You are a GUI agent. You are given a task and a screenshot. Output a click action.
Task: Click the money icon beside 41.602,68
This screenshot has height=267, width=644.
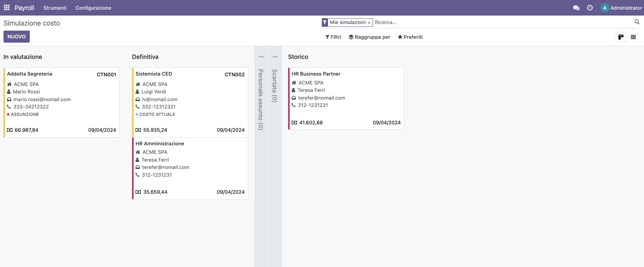[294, 123]
